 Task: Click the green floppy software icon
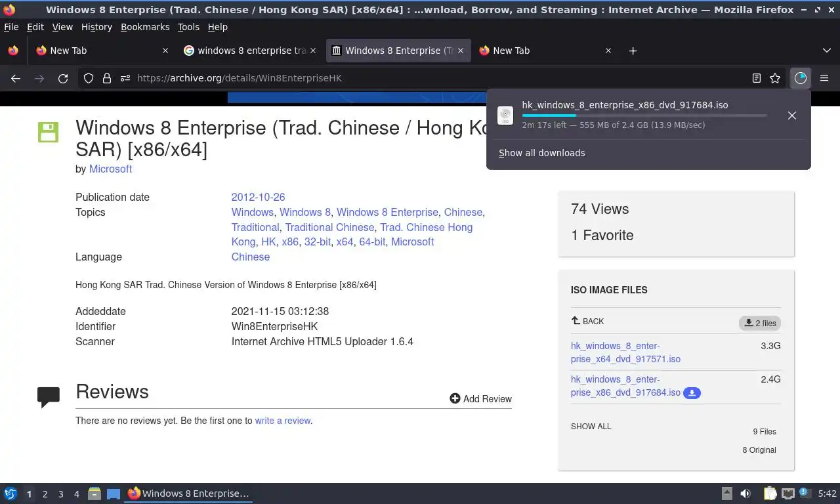click(x=48, y=132)
